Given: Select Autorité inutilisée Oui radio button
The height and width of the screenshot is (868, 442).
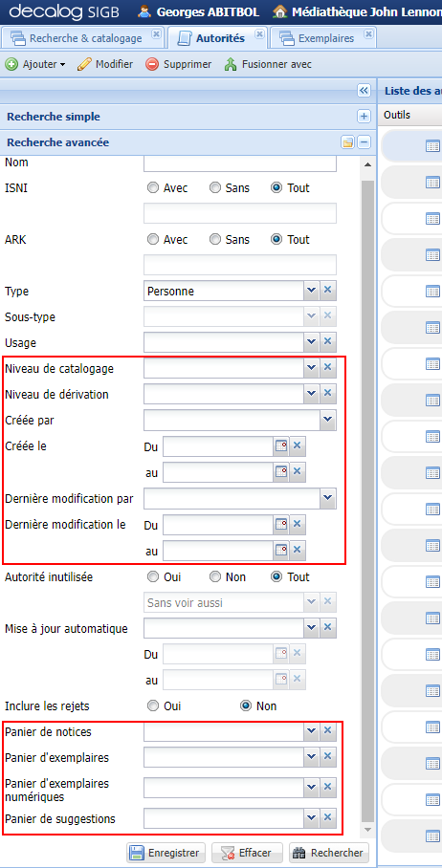Looking at the screenshot, I should (x=153, y=576).
